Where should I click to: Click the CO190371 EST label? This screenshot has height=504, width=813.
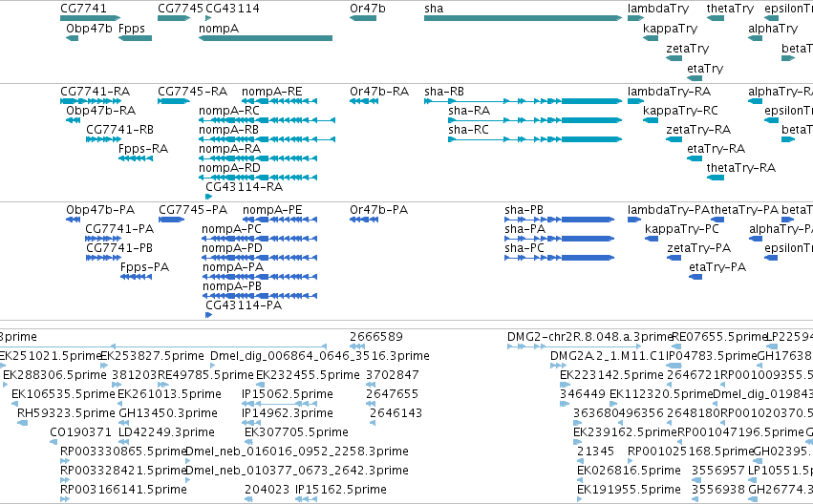80,432
